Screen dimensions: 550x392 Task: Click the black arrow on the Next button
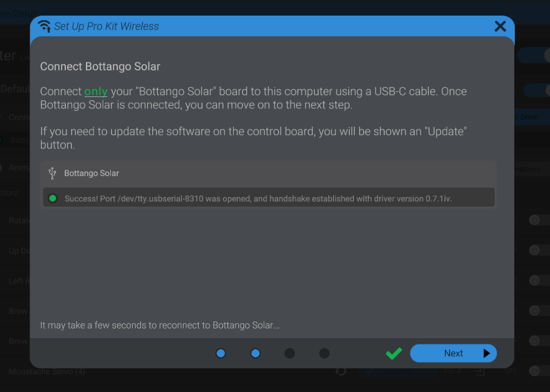(487, 353)
